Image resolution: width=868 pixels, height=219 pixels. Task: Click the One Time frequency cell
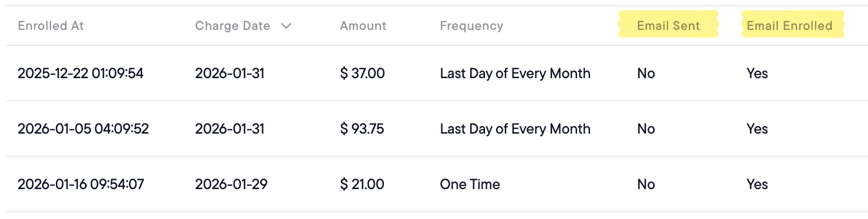pos(470,184)
